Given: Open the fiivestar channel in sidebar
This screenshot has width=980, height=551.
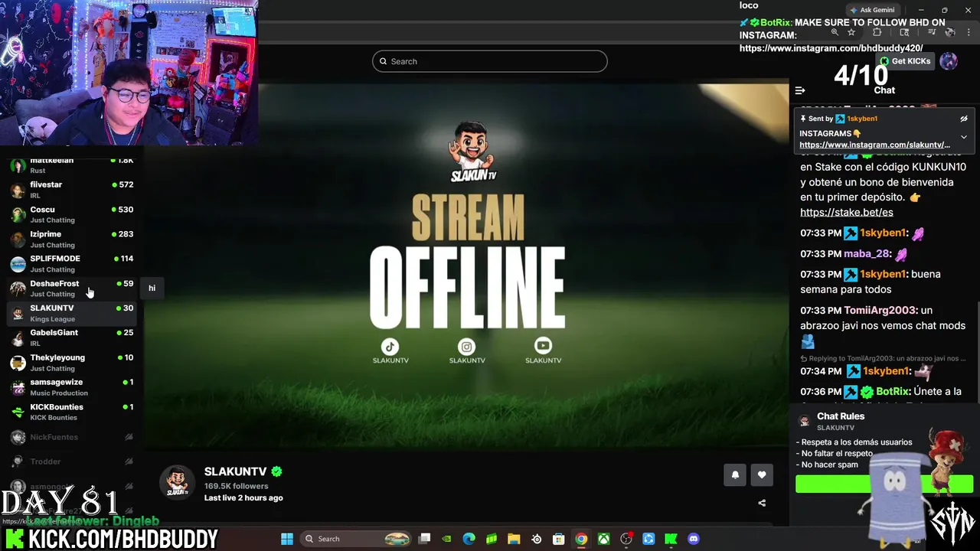Looking at the screenshot, I should pyautogui.click(x=70, y=190).
